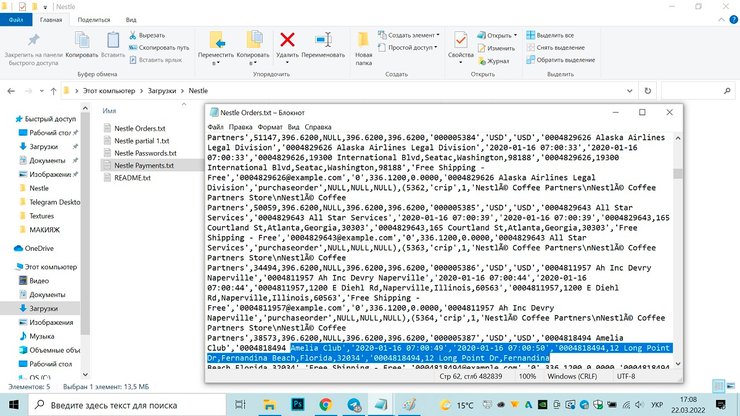Launch Chrome from the taskbar
Screen dimensions: 740x416
[x=327, y=405]
